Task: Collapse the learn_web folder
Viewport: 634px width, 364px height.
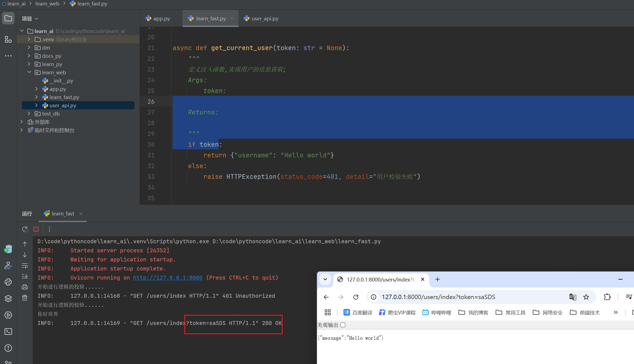Action: pyautogui.click(x=29, y=72)
